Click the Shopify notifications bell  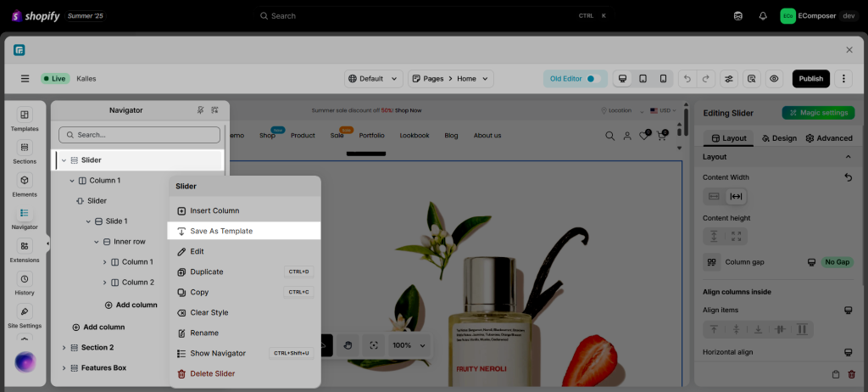(x=763, y=16)
